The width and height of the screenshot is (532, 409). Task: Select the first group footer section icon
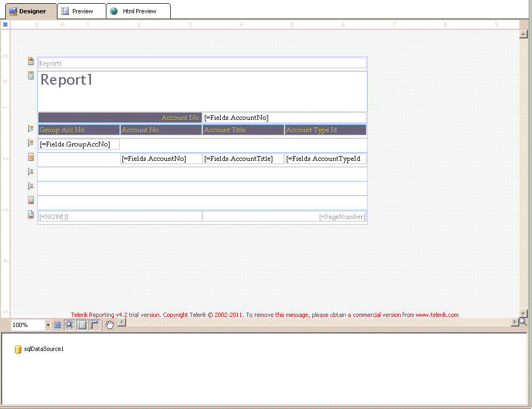(31, 171)
